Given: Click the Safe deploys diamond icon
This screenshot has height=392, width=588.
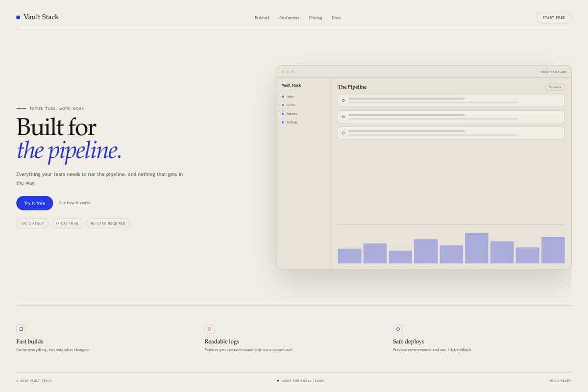Looking at the screenshot, I should point(398,329).
